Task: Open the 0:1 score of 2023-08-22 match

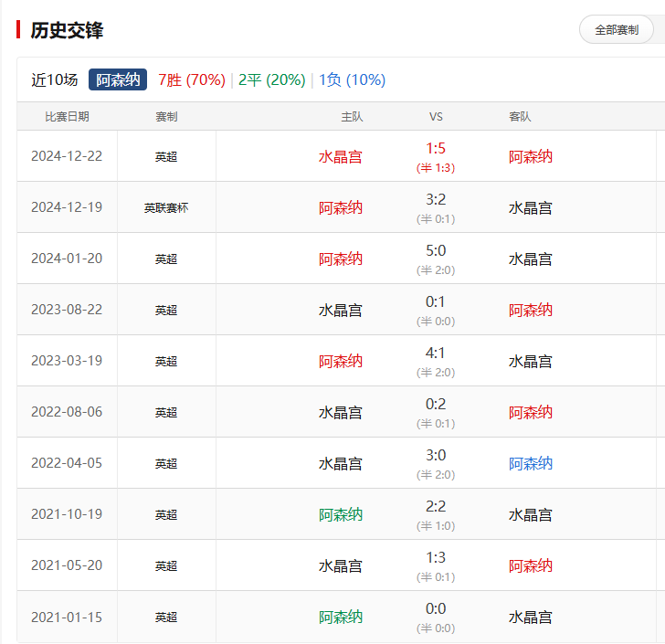Action: (x=436, y=302)
